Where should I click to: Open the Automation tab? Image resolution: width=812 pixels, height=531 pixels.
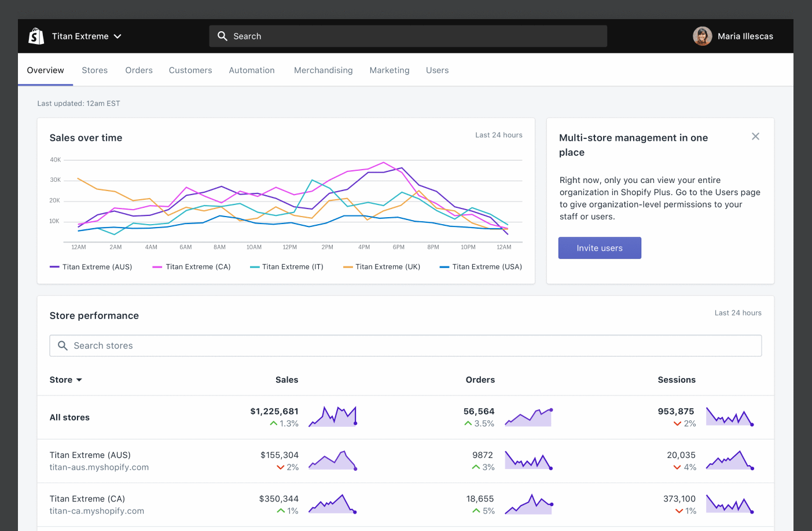tap(251, 69)
